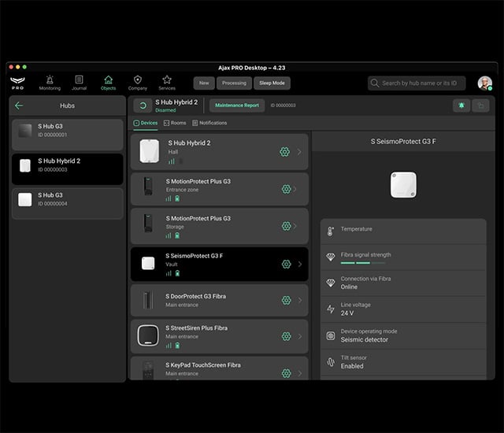Click the Tilt sensor icon
The width and height of the screenshot is (504, 433).
point(331,362)
